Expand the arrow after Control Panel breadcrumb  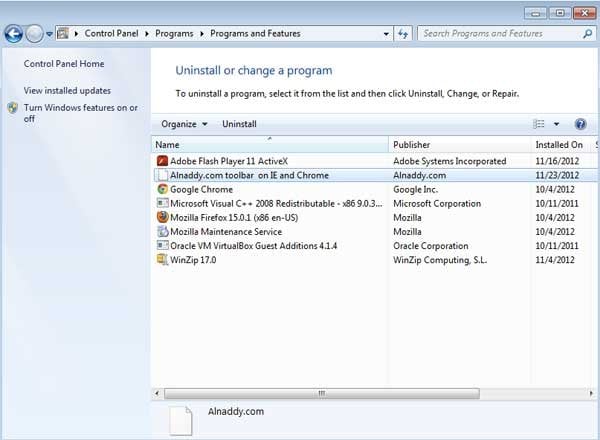click(x=147, y=34)
